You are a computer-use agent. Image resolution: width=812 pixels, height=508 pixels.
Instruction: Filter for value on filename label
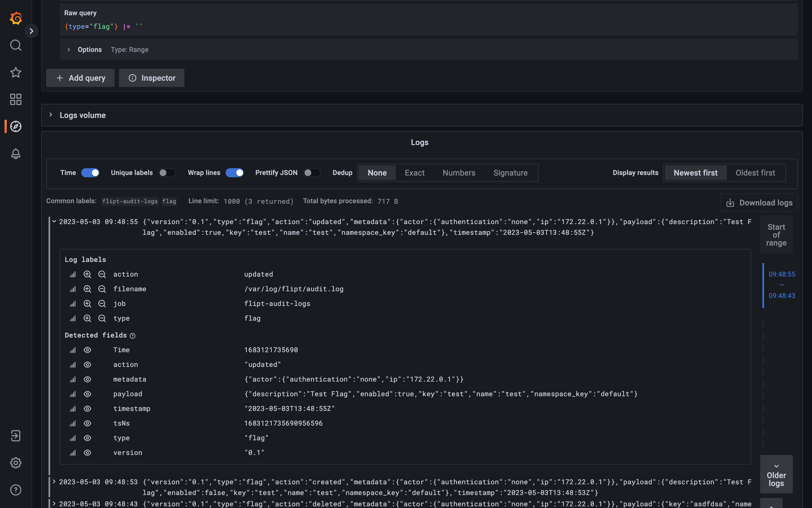[x=87, y=289]
